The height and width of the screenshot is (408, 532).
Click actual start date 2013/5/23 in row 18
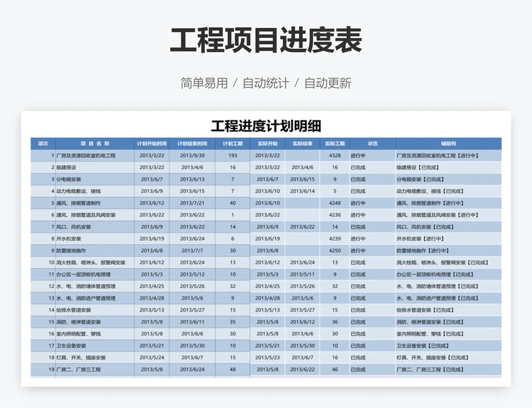pos(267,357)
